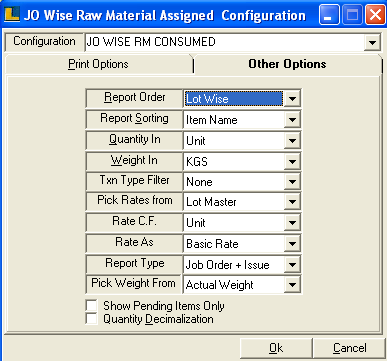Open the Weight In dropdown arrow

pyautogui.click(x=292, y=162)
